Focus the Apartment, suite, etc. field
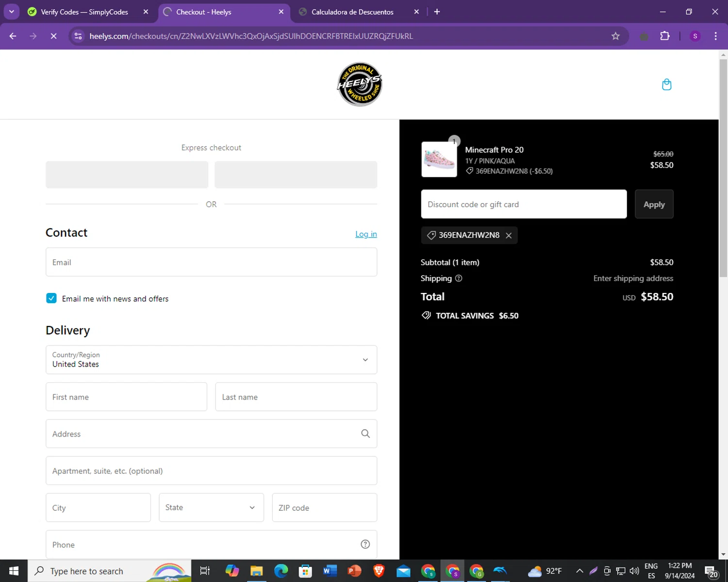 pos(211,470)
